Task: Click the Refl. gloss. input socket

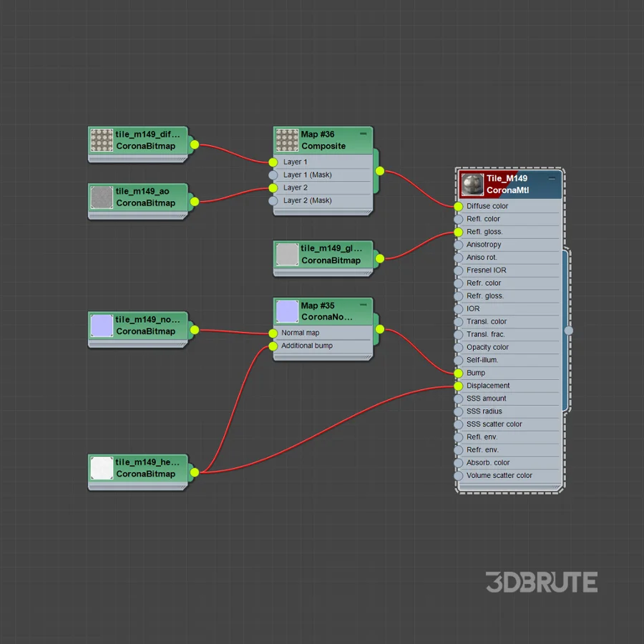Action: tap(459, 232)
